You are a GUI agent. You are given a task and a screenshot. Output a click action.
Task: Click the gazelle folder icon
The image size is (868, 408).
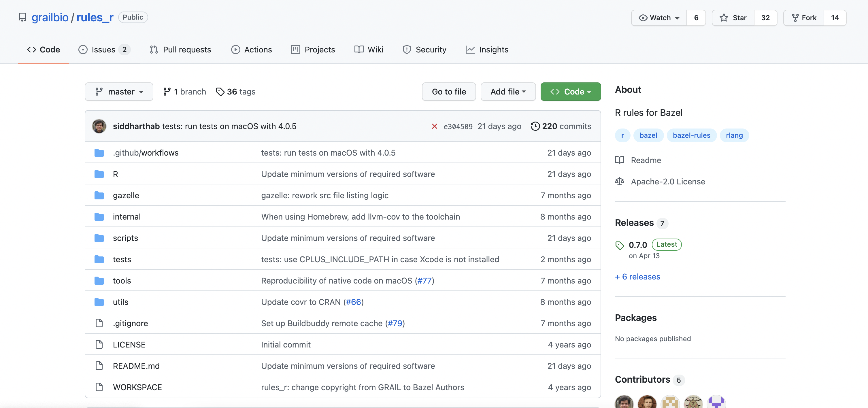pos(99,195)
